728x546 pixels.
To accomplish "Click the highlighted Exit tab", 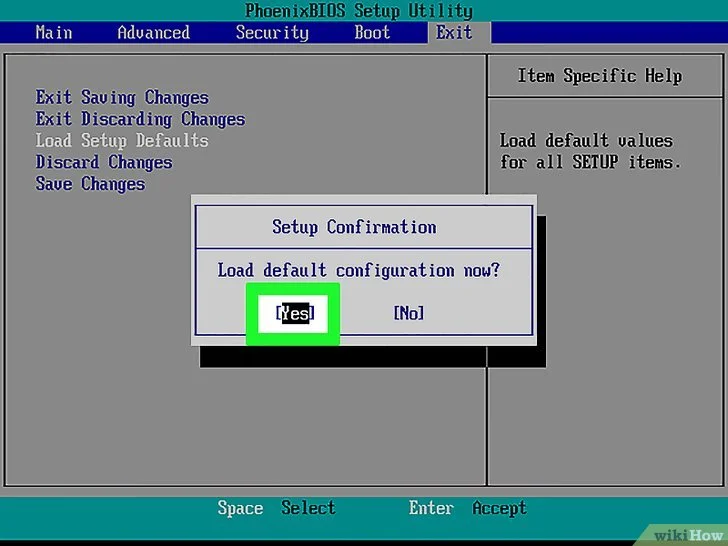I will coord(453,32).
